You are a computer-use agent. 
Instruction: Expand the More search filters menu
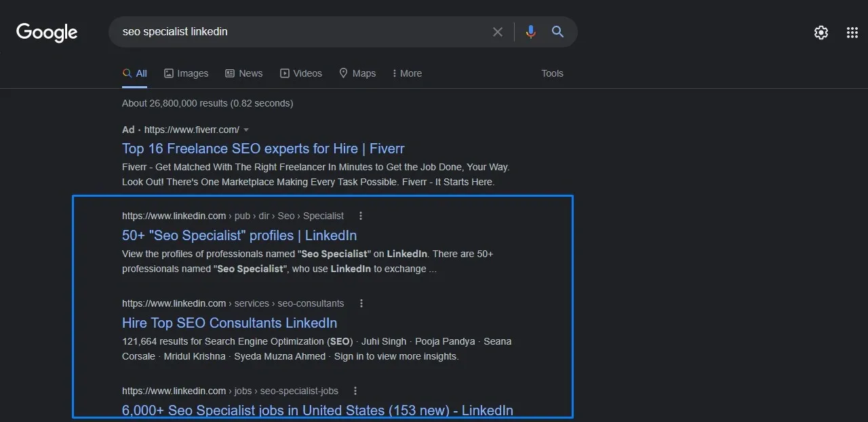click(x=407, y=73)
